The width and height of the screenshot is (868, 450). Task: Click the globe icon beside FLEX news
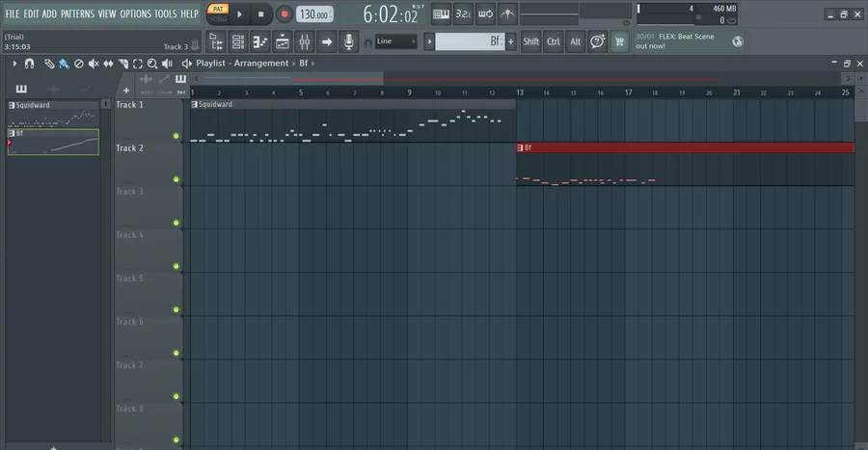[x=738, y=41]
